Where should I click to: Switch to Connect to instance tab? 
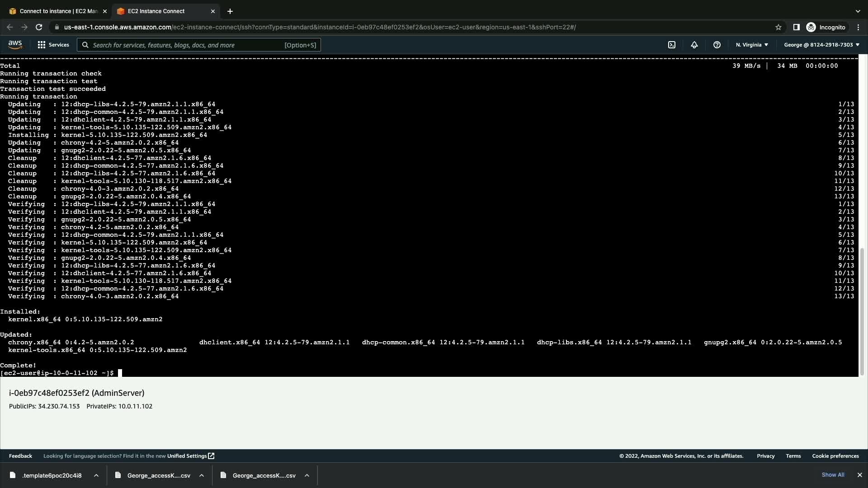click(x=59, y=11)
